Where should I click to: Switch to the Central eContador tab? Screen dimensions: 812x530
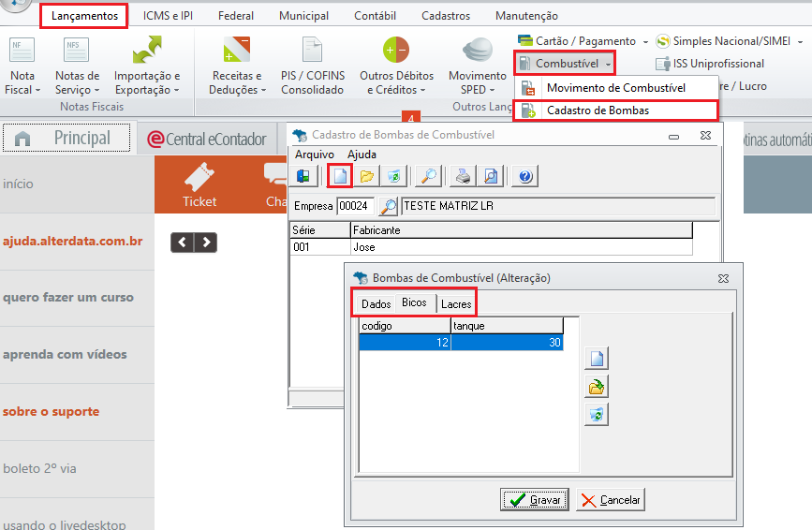(207, 139)
